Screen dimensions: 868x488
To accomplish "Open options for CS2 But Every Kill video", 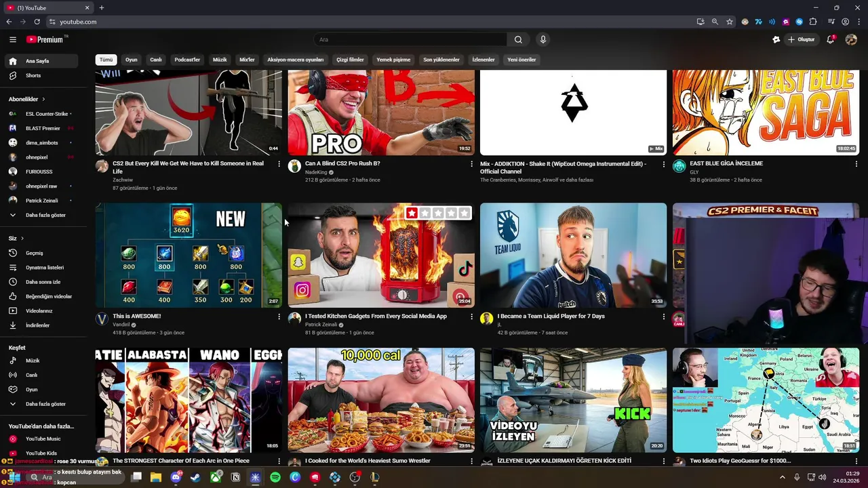I will [x=279, y=164].
